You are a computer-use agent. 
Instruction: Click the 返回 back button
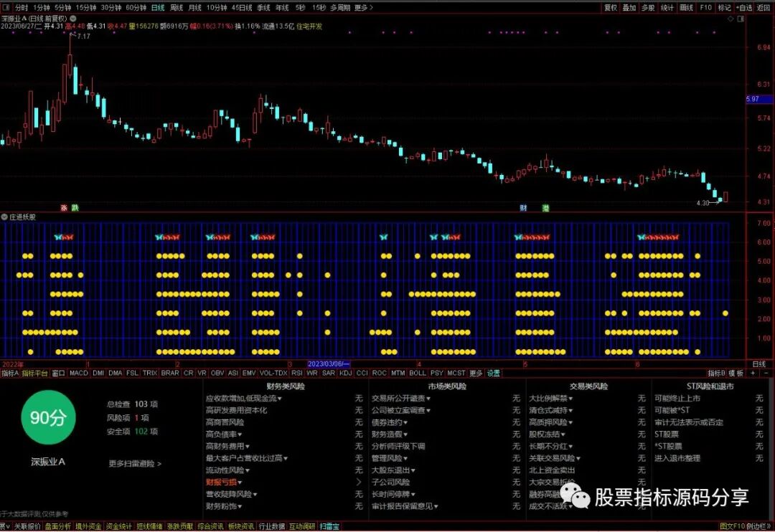click(764, 7)
